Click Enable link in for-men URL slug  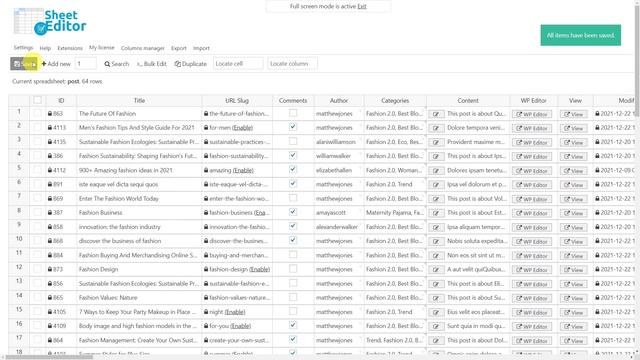click(x=242, y=128)
